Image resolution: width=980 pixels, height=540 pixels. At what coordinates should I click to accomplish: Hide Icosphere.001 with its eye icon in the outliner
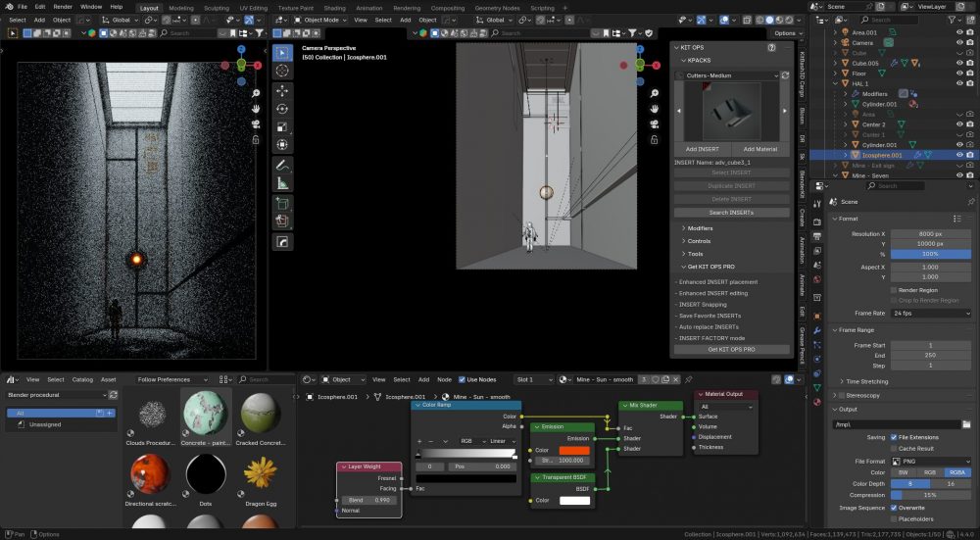[959, 155]
